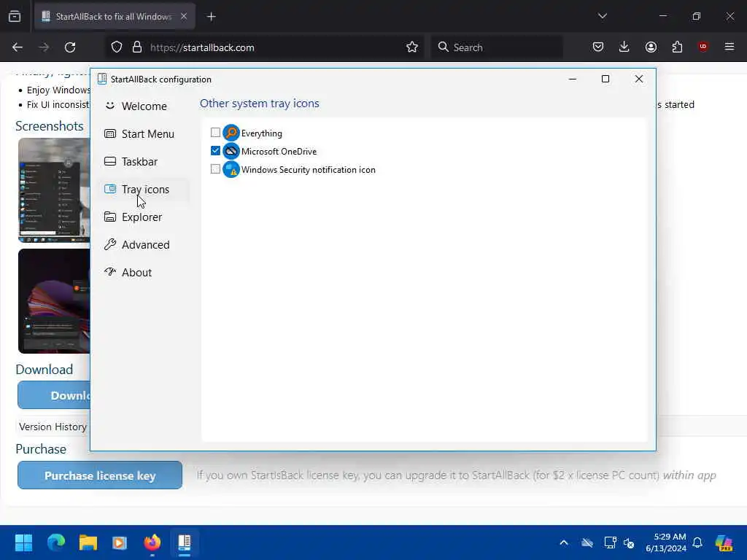The image size is (747, 560).
Task: Open the Welcome section in StartAllBack
Action: point(144,106)
